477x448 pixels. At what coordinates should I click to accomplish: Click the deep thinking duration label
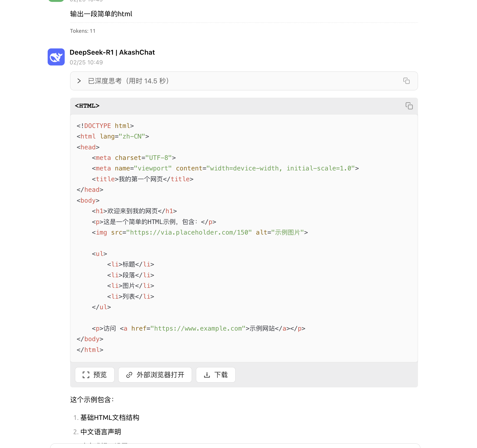[128, 81]
